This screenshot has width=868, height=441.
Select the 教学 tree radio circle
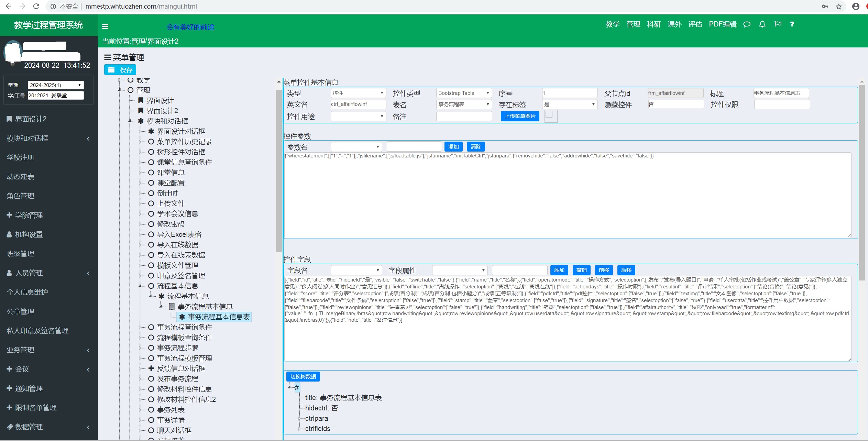pos(130,80)
